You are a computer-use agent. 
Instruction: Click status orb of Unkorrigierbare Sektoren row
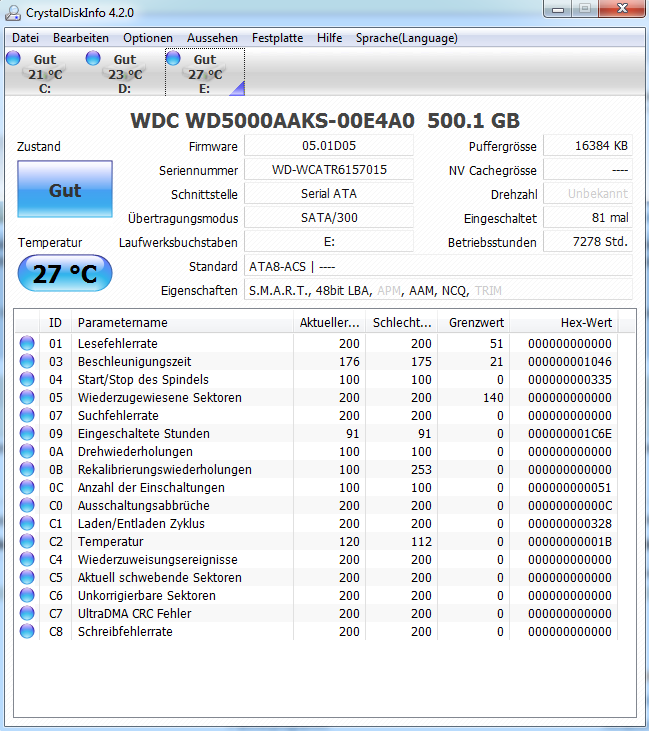pyautogui.click(x=27, y=595)
